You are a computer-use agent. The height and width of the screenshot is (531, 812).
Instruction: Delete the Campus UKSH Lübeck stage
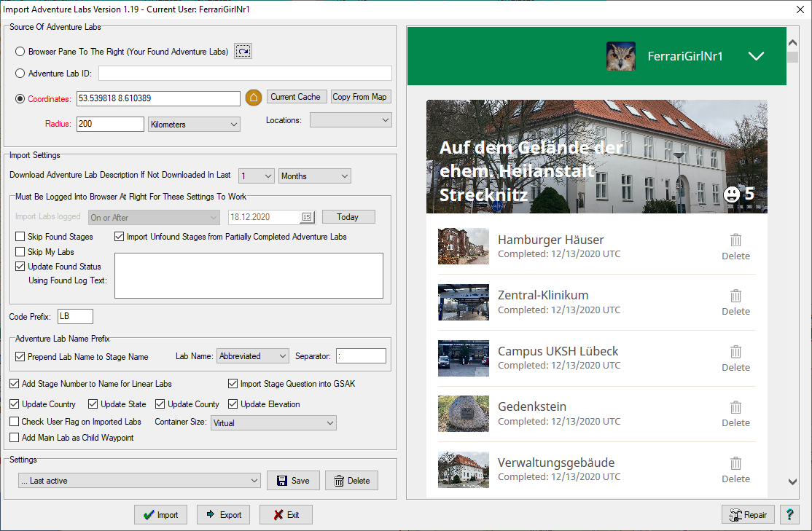pyautogui.click(x=735, y=358)
